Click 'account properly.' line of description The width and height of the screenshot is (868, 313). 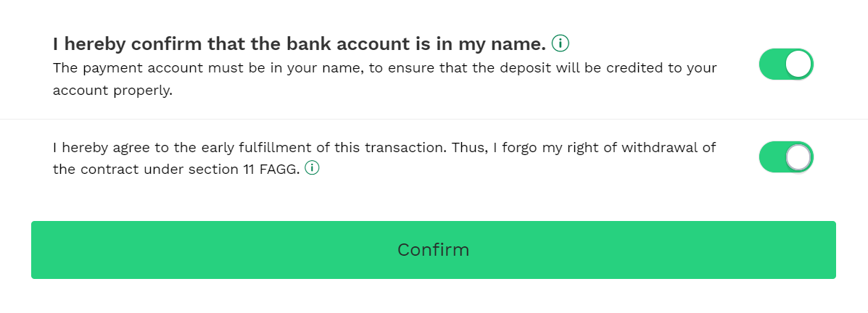[x=113, y=91]
